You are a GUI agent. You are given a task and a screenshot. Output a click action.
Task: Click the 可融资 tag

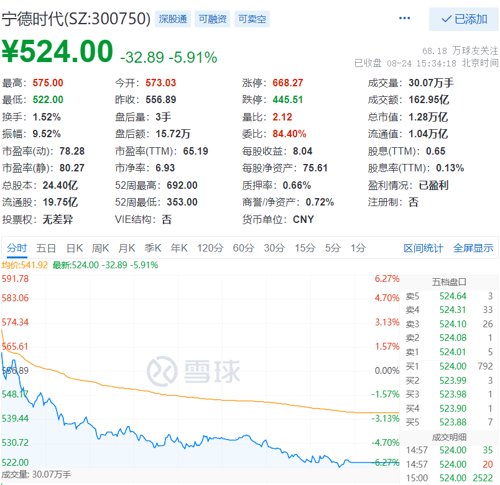[212, 19]
